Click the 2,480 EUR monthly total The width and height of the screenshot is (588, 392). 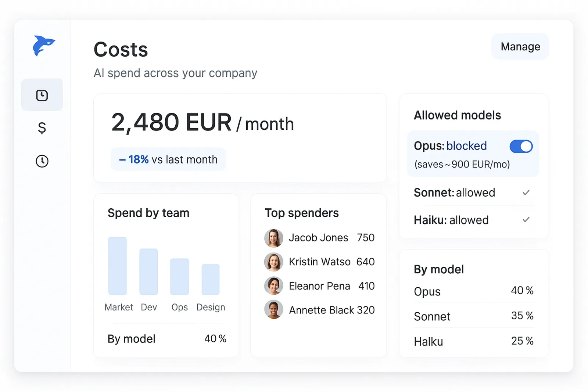pyautogui.click(x=202, y=123)
